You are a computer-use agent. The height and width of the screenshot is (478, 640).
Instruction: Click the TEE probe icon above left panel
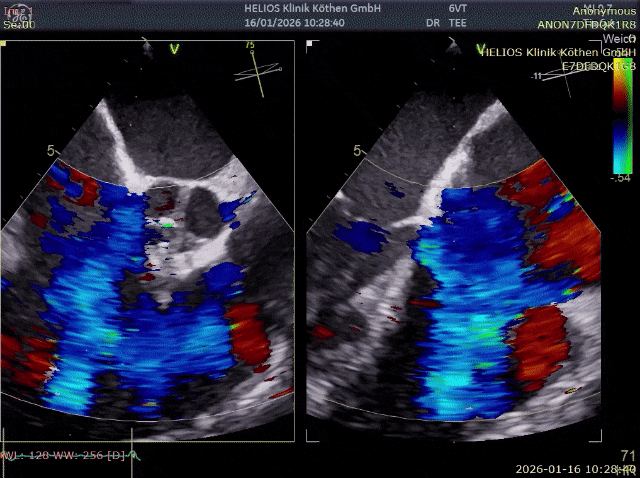pyautogui.click(x=147, y=48)
